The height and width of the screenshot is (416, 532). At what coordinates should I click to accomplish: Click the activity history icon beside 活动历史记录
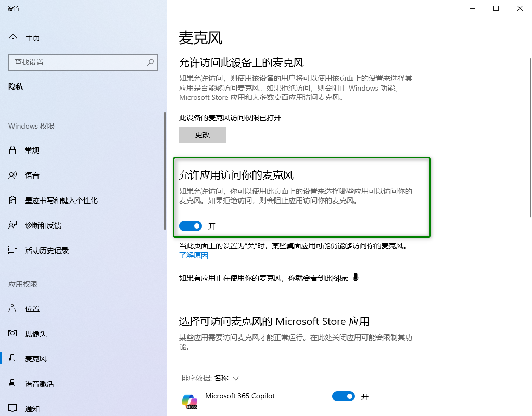(x=12, y=250)
